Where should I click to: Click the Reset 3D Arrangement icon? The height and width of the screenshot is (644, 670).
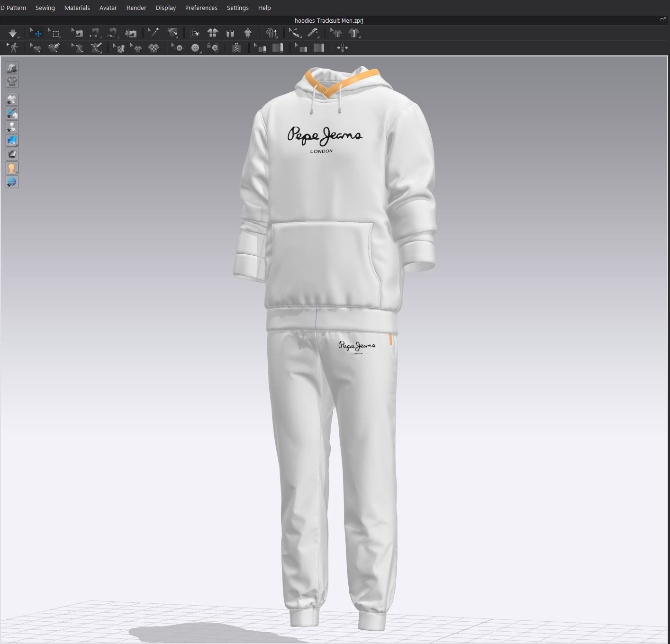coord(230,33)
